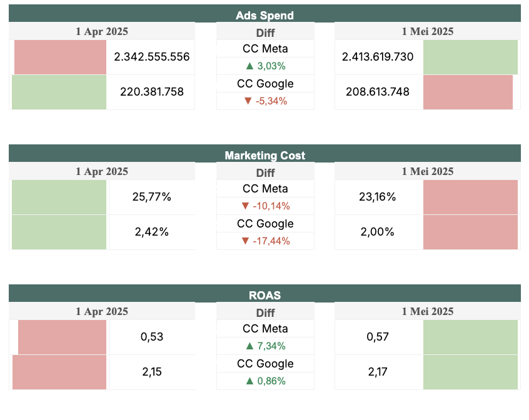Click the 0,86% up arrow indicator

265,381
